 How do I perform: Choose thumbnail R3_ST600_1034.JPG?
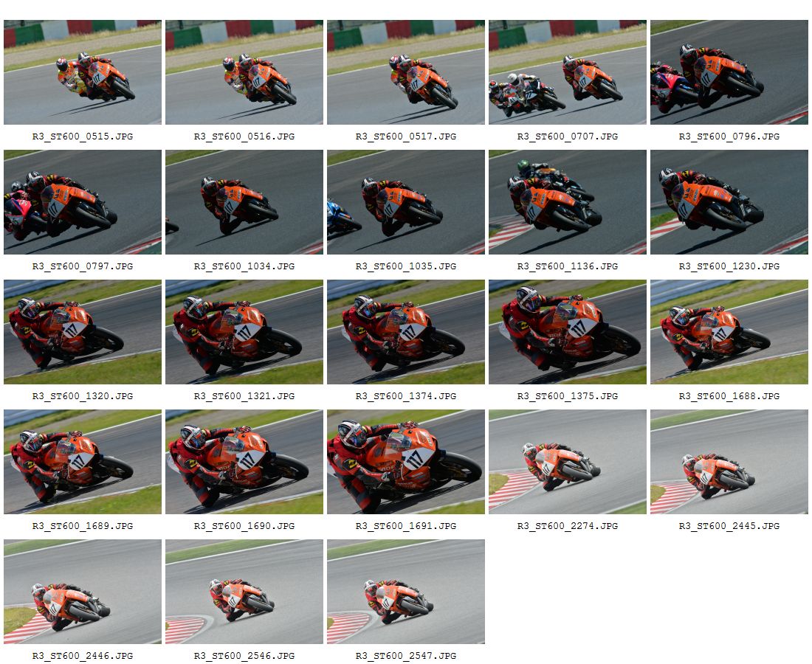point(244,202)
